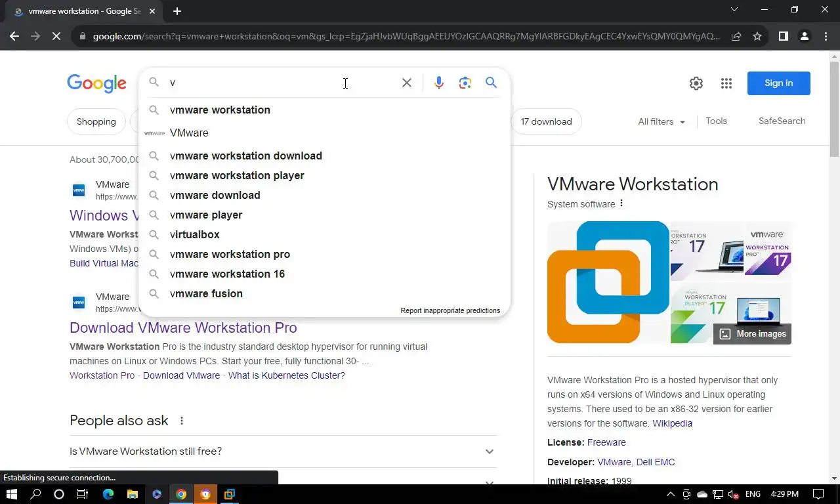The width and height of the screenshot is (840, 504).
Task: Bookmark this page with star icon
Action: (757, 36)
